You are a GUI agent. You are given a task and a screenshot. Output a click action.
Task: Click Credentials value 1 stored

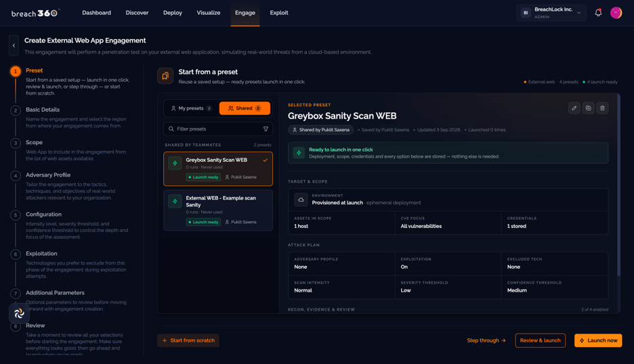[x=516, y=226]
